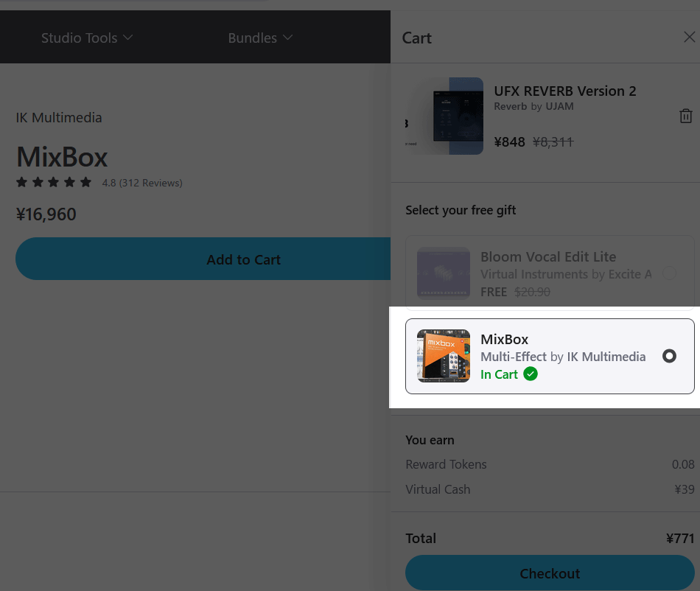Image resolution: width=700 pixels, height=591 pixels.
Task: Close the Cart panel with X
Action: [689, 38]
